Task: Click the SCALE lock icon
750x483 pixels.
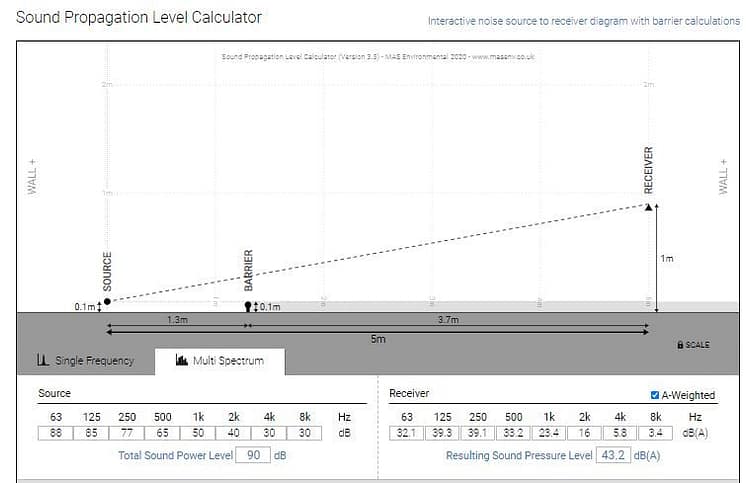Action: (681, 345)
